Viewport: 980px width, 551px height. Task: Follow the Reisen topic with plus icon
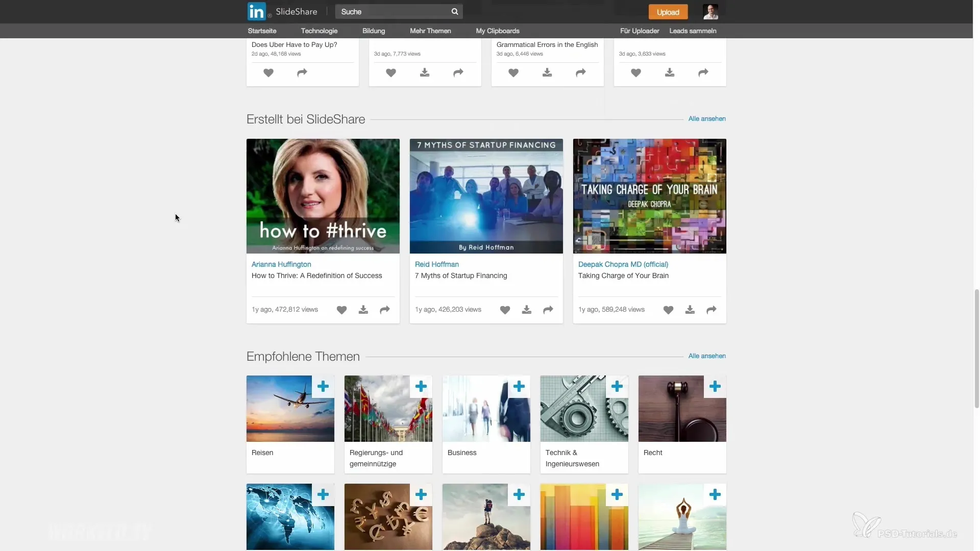click(x=323, y=387)
